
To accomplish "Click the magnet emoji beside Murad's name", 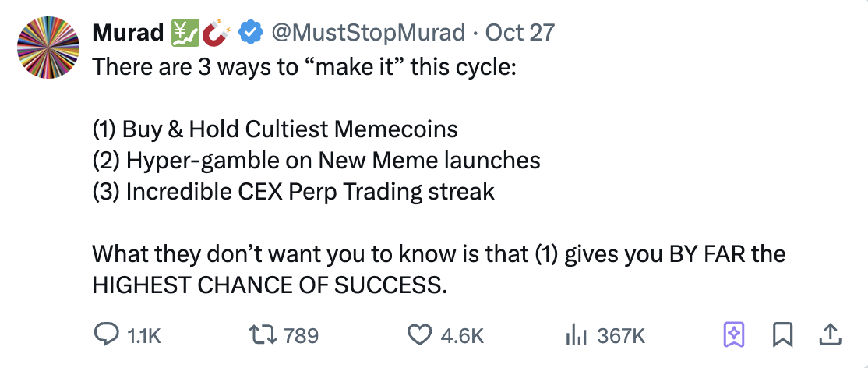I will [213, 33].
